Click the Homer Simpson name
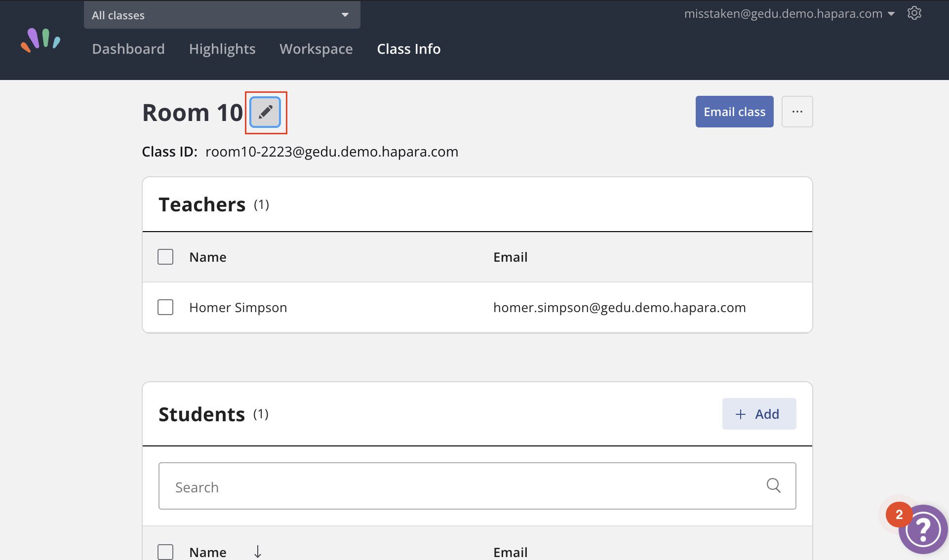This screenshot has width=949, height=560. pyautogui.click(x=238, y=308)
